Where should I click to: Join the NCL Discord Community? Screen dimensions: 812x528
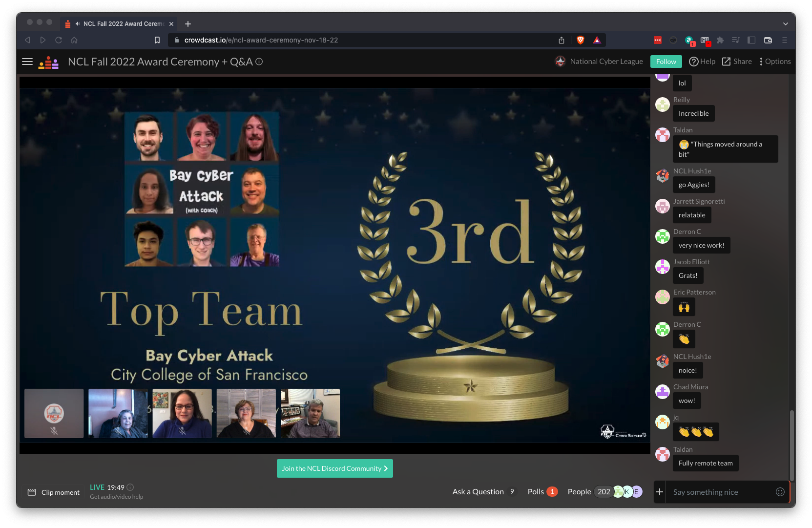(x=335, y=468)
